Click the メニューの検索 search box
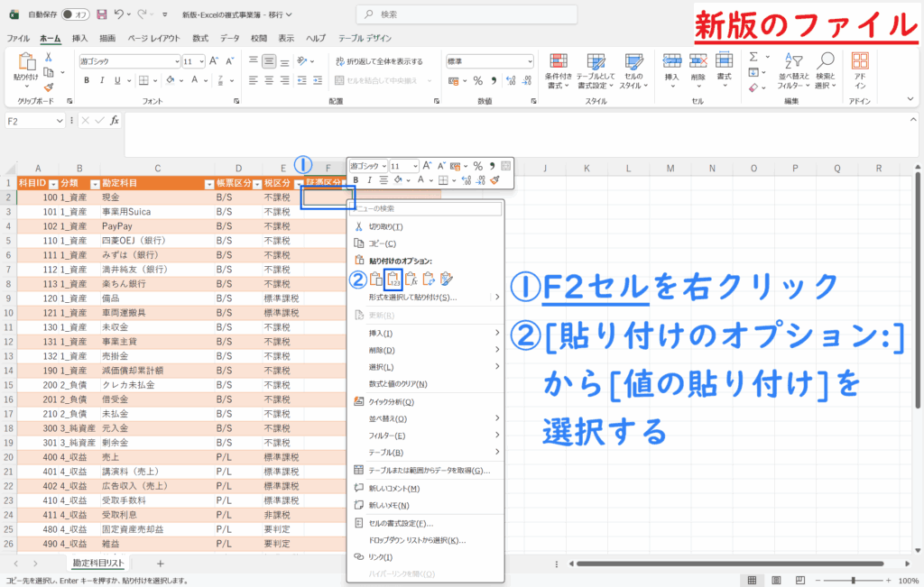924x587 pixels. (x=424, y=208)
